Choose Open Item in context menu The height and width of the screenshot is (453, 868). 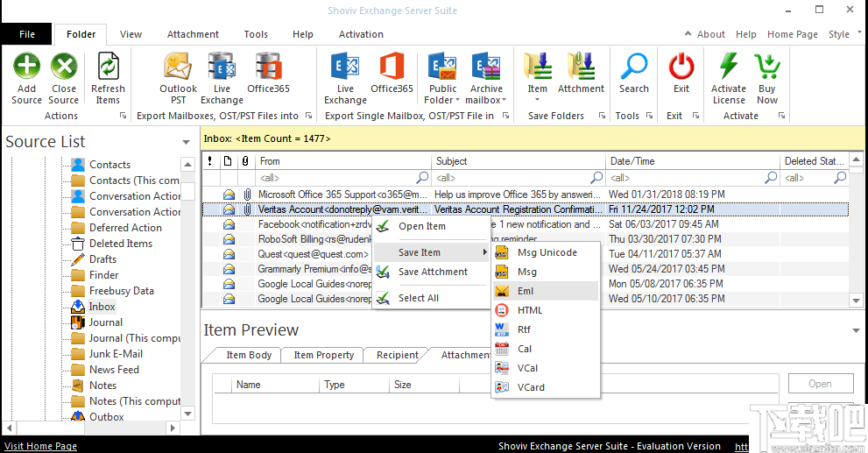click(431, 226)
